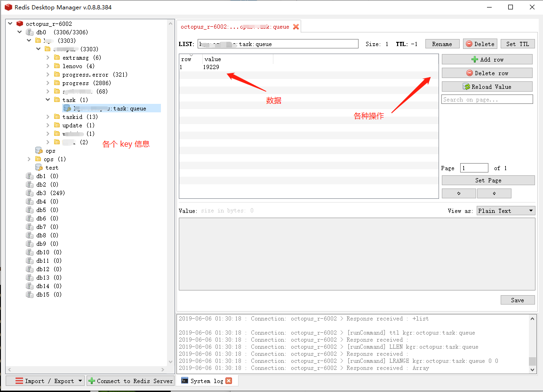The image size is (543, 392).
Task: Click the red icon on the Delete key button
Action: 469,44
